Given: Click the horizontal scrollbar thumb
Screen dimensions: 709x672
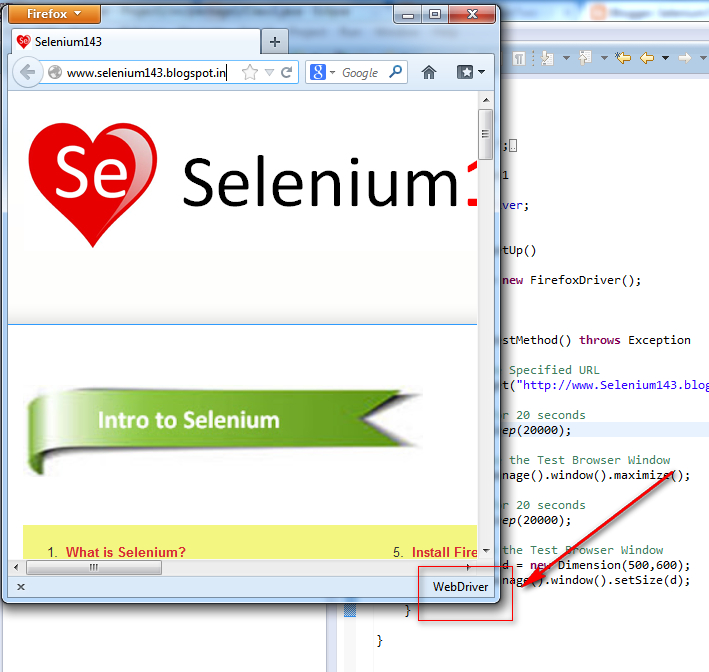Looking at the screenshot, I should click(x=94, y=567).
